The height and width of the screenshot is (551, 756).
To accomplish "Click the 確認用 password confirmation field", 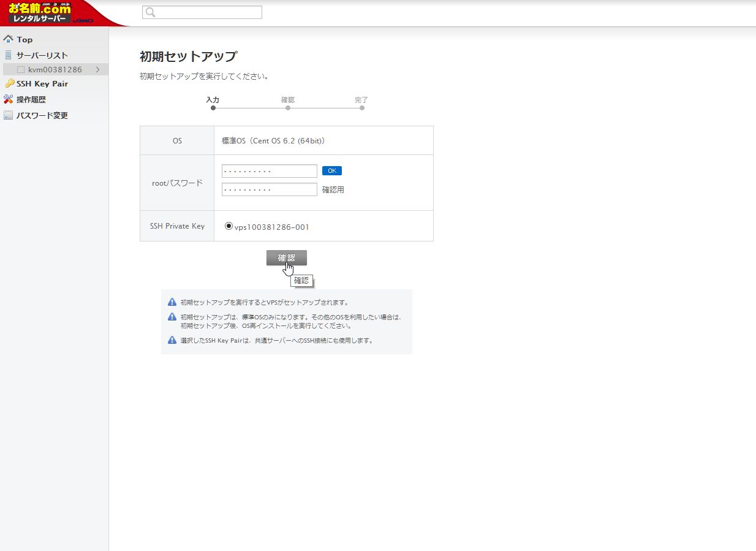I will click(270, 189).
